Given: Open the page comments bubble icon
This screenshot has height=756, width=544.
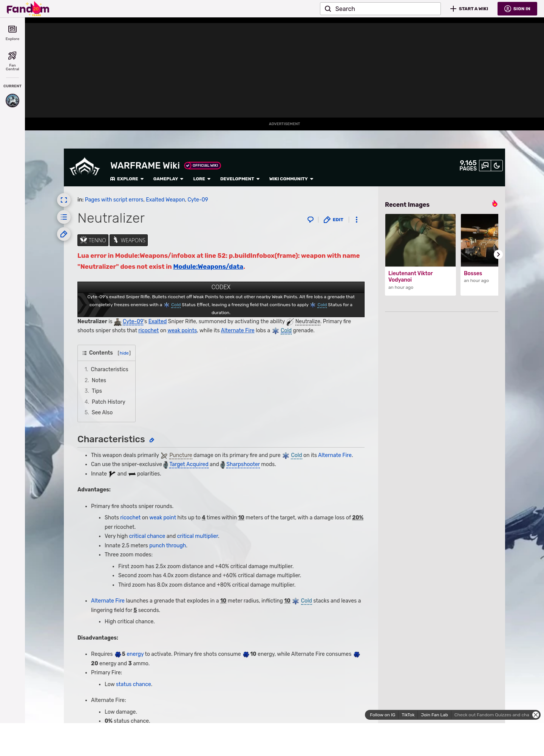Looking at the screenshot, I should (311, 220).
